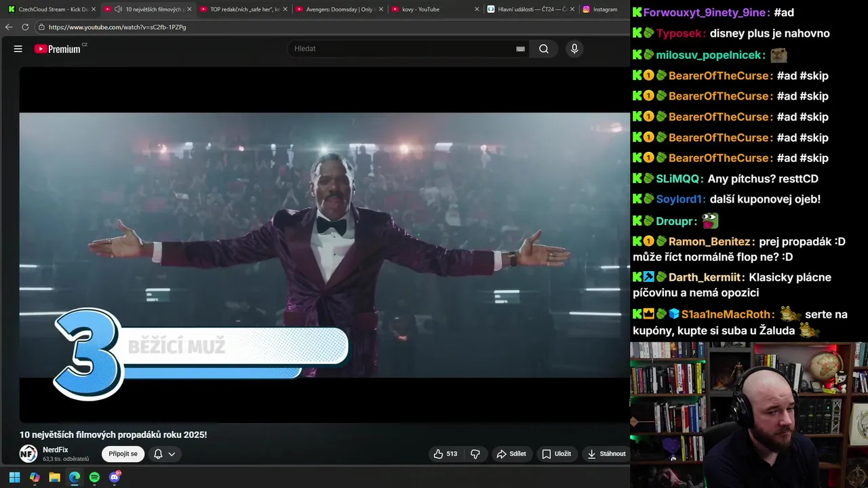Open Discord from the taskbar

click(115, 477)
